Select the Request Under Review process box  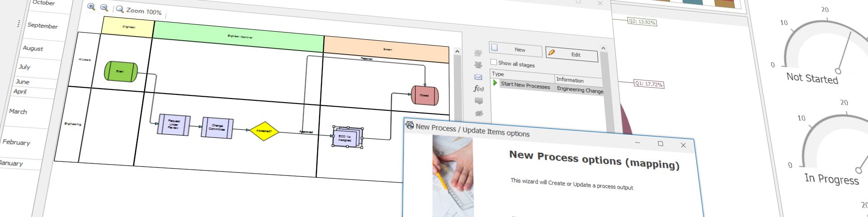pyautogui.click(x=174, y=125)
